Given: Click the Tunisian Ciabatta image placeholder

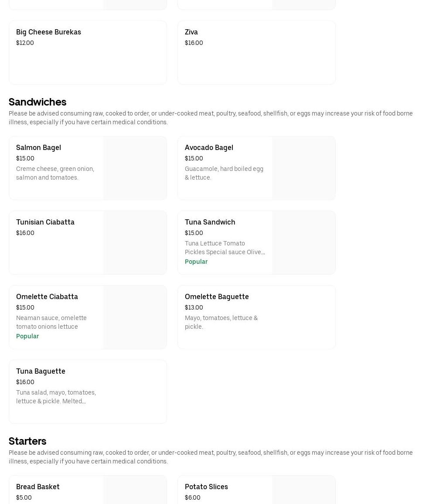Looking at the screenshot, I should [135, 243].
